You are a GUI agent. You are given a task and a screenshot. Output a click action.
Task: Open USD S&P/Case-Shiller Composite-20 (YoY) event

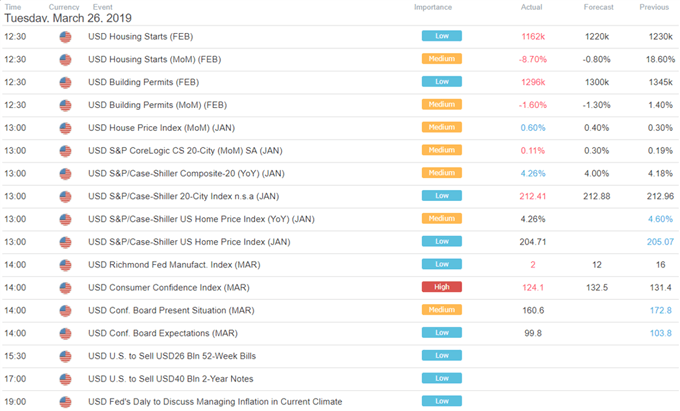pos(186,173)
